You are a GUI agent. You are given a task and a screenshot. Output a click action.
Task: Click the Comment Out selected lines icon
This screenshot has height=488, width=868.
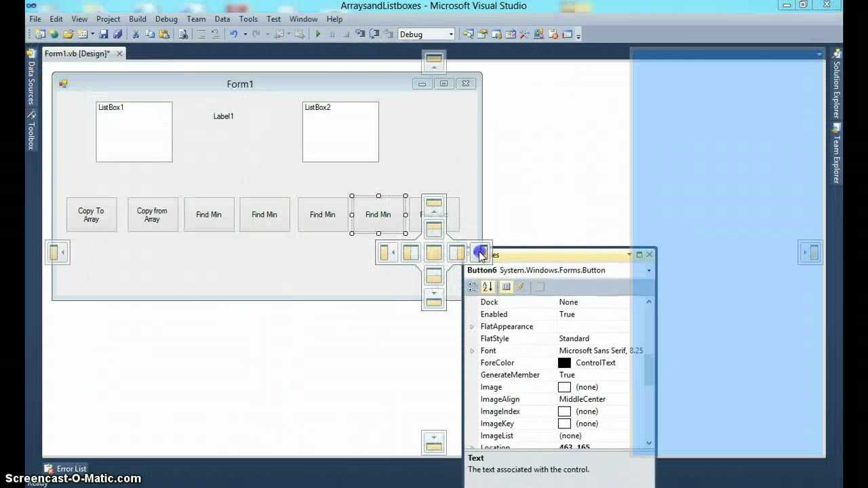(201, 34)
